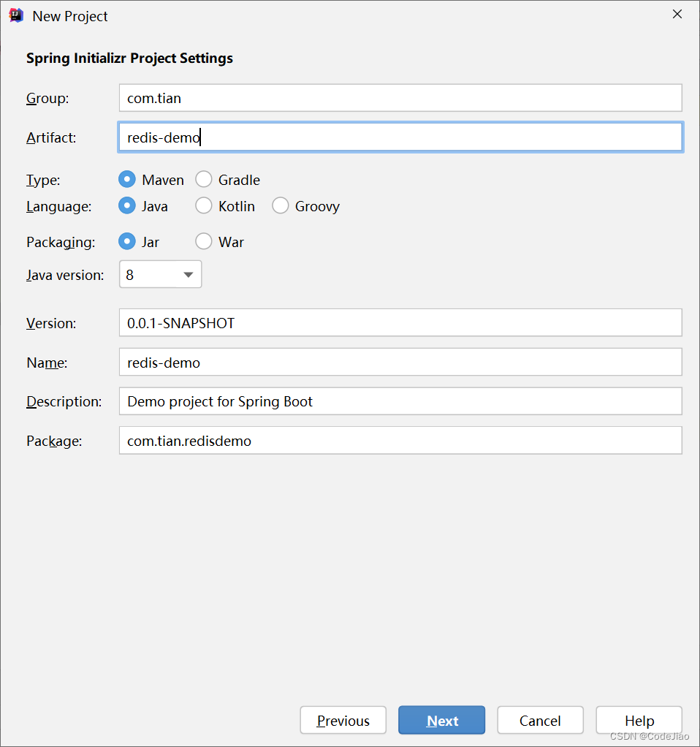Click the Description text field

pyautogui.click(x=400, y=401)
